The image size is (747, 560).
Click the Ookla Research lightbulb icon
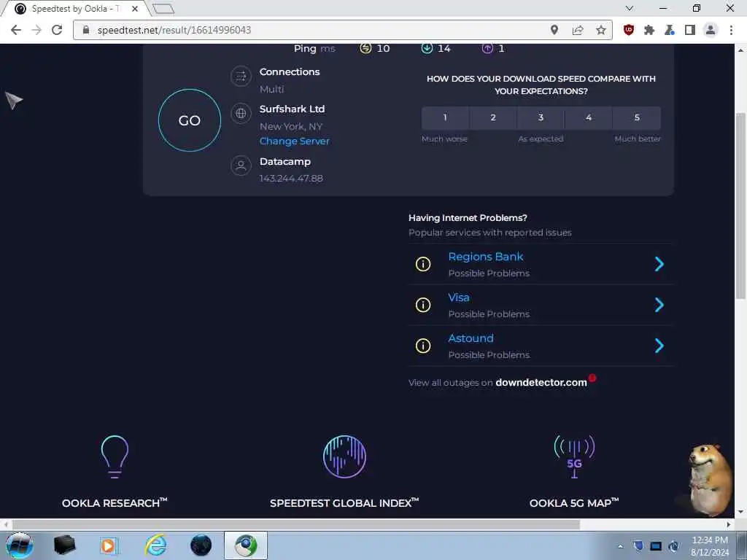115,456
